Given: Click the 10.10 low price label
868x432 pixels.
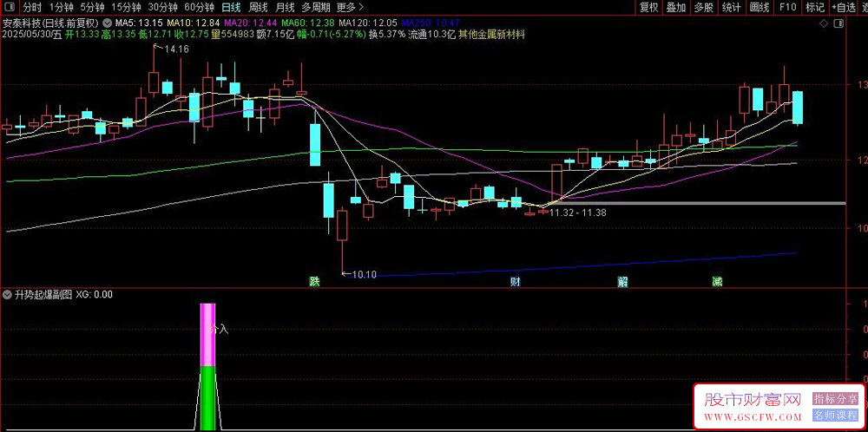Looking at the screenshot, I should (x=364, y=274).
